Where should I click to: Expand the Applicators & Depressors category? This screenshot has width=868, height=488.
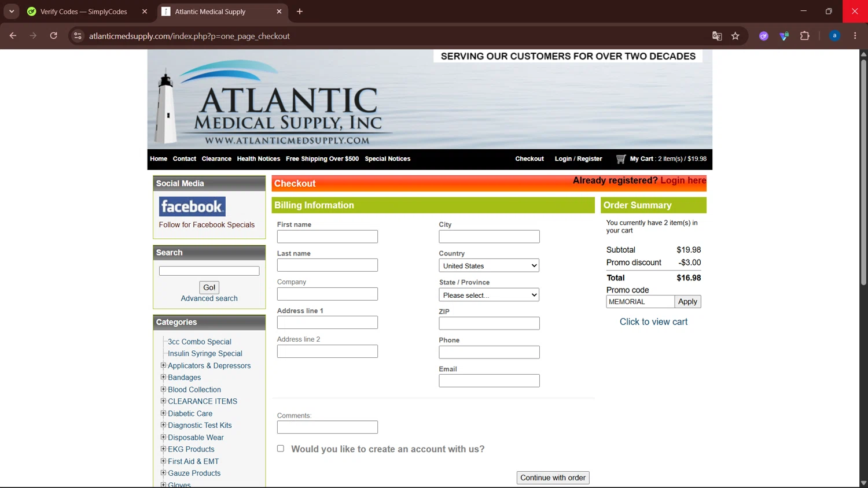(163, 365)
